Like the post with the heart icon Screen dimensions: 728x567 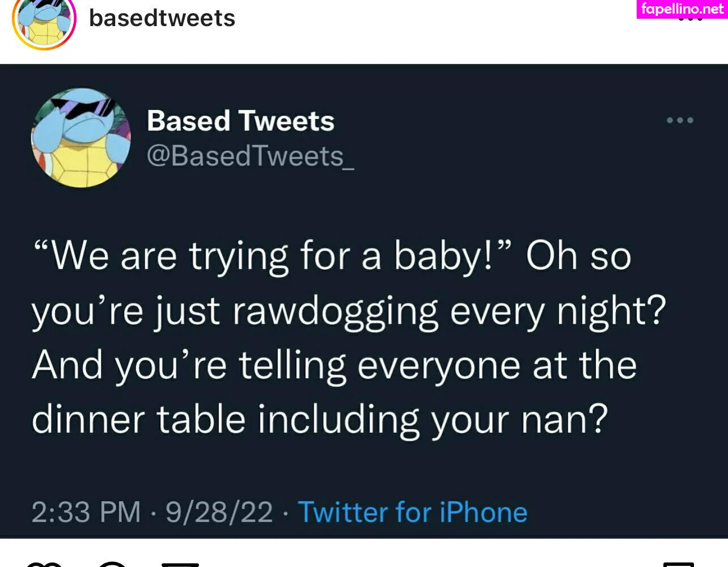43,564
